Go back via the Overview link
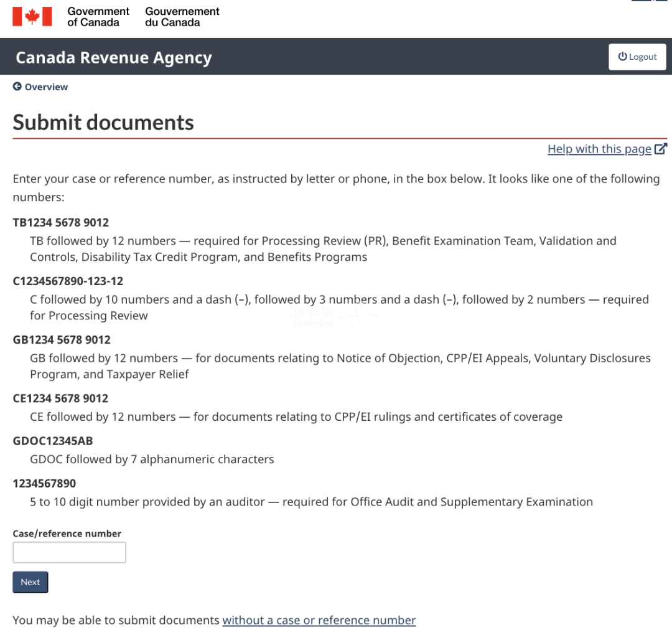Viewport: 672px width, 630px height. point(46,87)
